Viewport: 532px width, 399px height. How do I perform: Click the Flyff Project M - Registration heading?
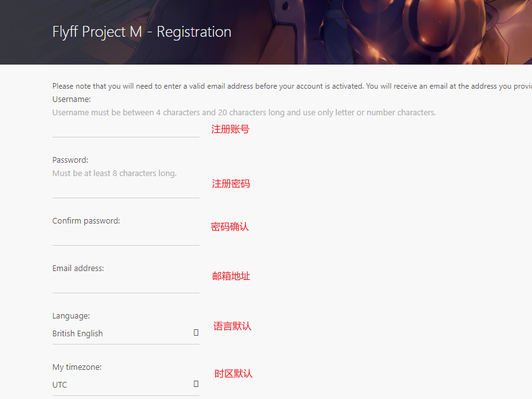tap(142, 32)
